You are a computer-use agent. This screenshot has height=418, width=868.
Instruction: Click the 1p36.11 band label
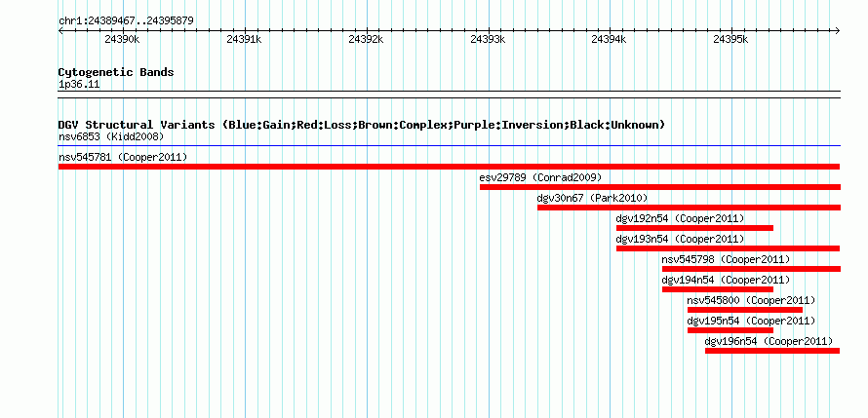tap(79, 85)
